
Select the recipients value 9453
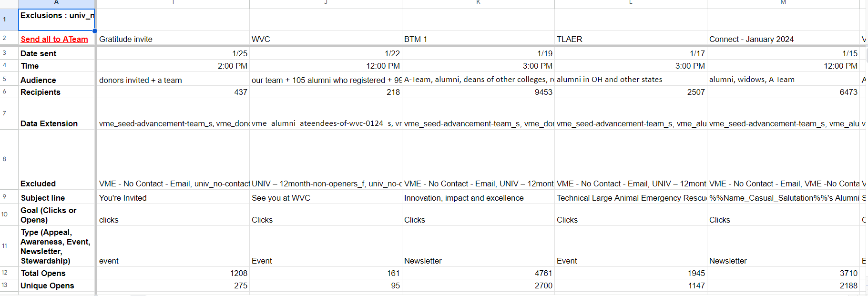(478, 92)
